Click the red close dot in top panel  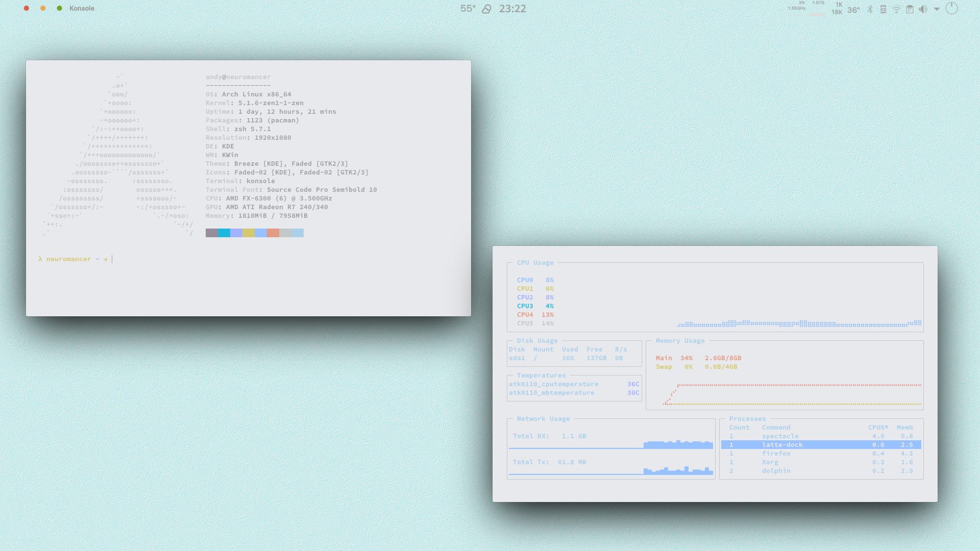coord(27,8)
